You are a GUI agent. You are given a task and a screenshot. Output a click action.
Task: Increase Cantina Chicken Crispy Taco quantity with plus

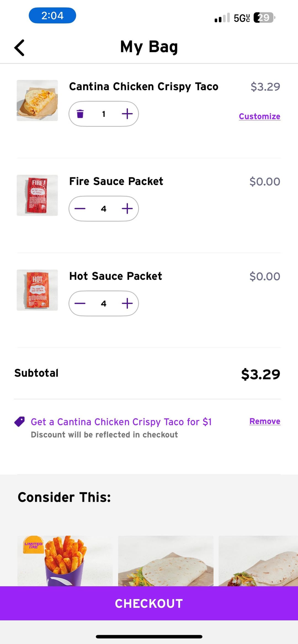127,114
